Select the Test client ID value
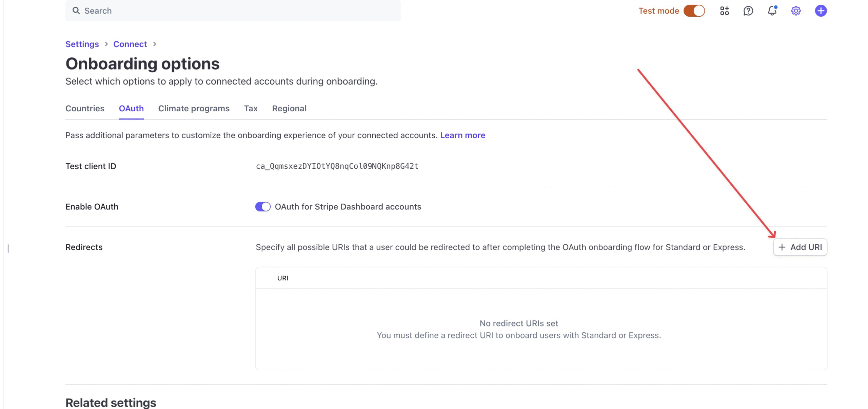 pos(337,166)
